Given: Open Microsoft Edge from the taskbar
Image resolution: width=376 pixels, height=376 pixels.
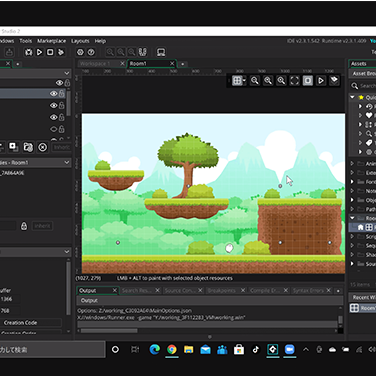Looking at the screenshot, I should click(155, 349).
